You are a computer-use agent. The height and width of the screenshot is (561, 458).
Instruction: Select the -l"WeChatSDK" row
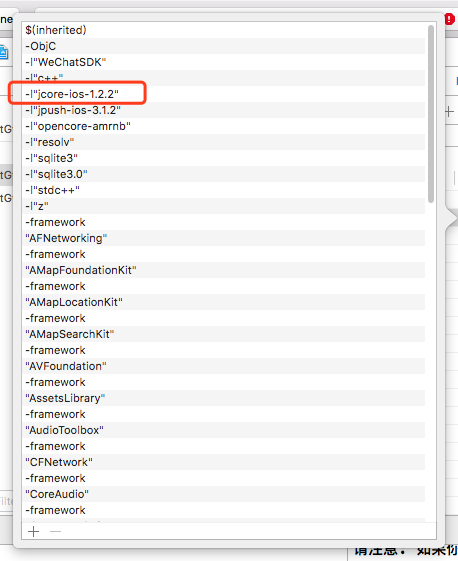point(224,62)
